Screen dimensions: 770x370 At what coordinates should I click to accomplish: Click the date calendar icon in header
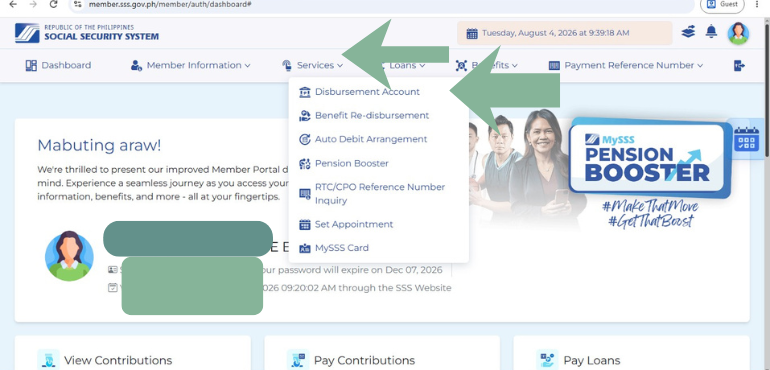pyautogui.click(x=471, y=33)
